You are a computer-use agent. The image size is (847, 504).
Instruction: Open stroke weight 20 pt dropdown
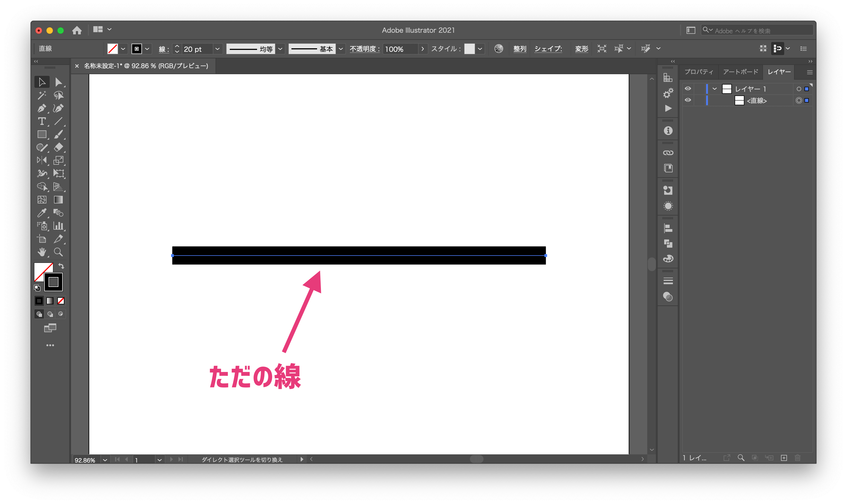pyautogui.click(x=217, y=49)
